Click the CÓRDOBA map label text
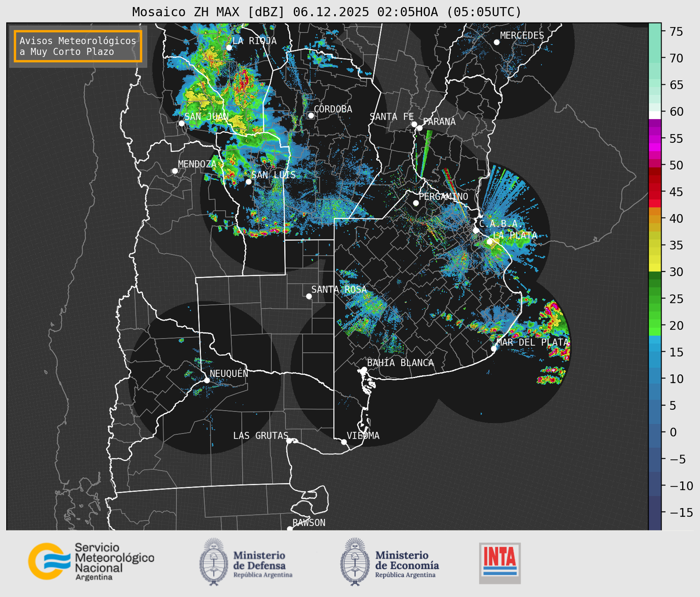 333,109
